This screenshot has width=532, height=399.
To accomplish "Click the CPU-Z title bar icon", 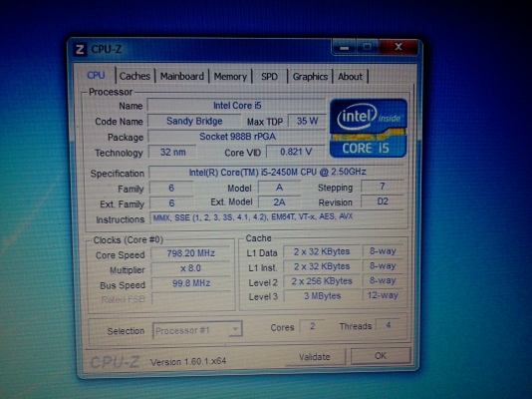I will [x=80, y=50].
